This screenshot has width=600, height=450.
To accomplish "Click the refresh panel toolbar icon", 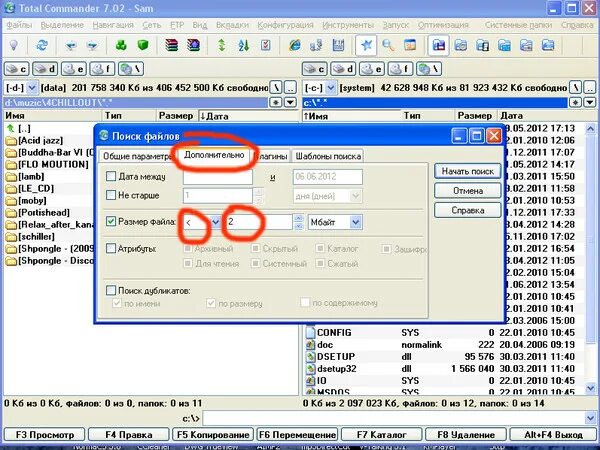I will (x=42, y=45).
